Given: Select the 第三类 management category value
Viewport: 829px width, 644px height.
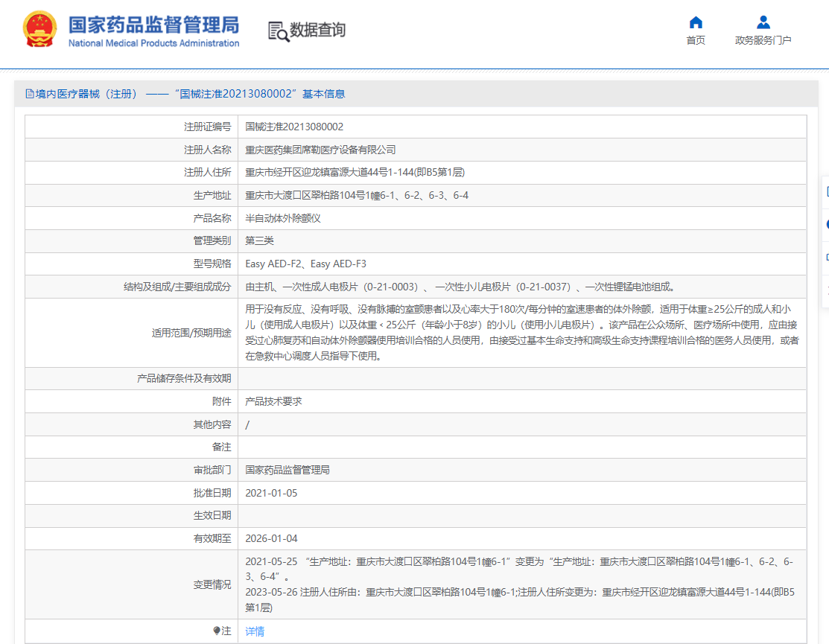Looking at the screenshot, I should (x=260, y=241).
